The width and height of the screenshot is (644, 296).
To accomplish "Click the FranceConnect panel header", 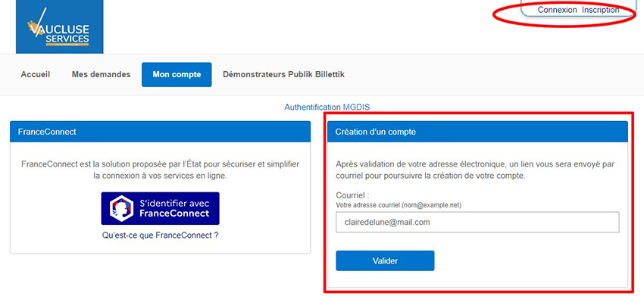I will 160,132.
